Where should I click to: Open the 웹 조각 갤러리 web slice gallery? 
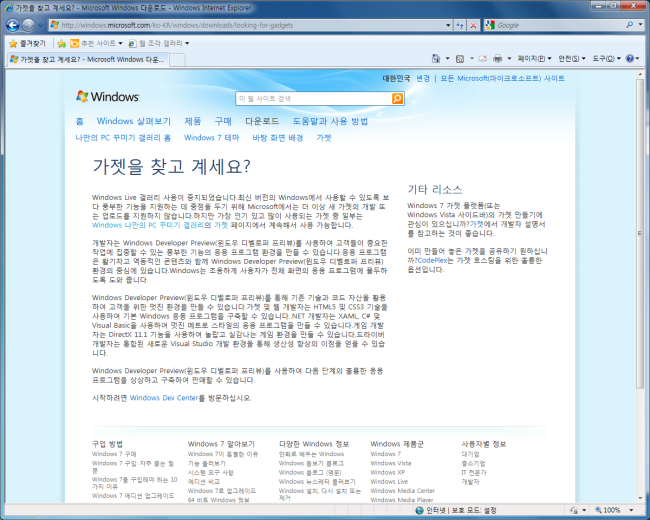click(x=159, y=43)
